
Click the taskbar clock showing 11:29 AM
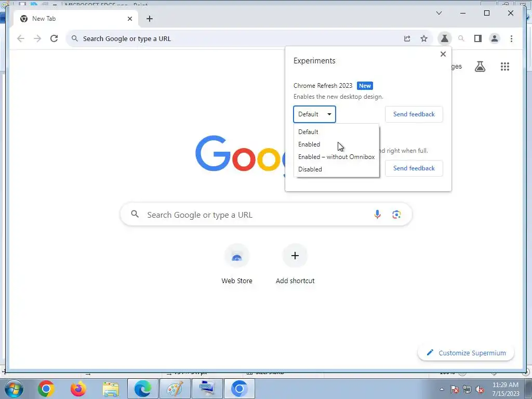(x=506, y=389)
